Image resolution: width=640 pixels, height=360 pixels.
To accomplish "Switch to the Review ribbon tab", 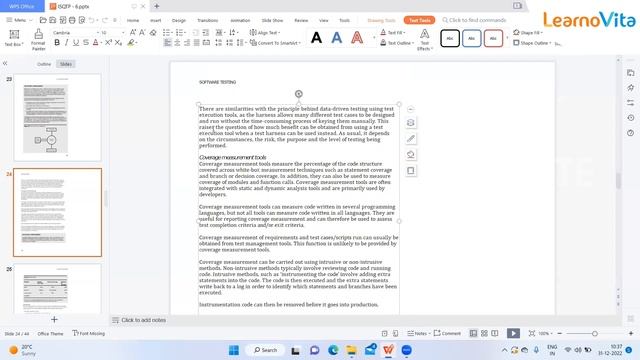I will [301, 20].
